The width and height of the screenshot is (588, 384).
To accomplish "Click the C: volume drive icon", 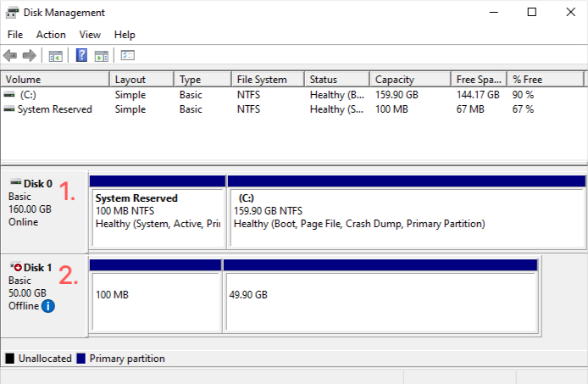I will 9,95.
